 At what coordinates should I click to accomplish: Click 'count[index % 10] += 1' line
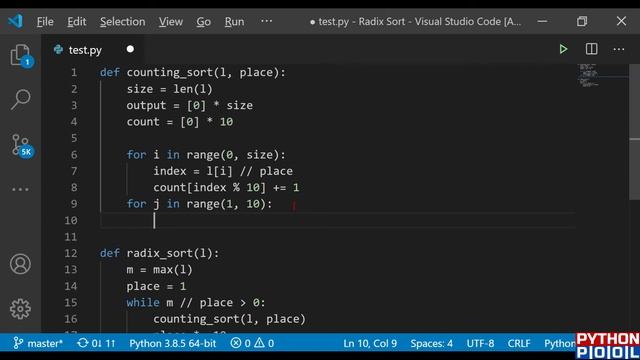pyautogui.click(x=226, y=187)
